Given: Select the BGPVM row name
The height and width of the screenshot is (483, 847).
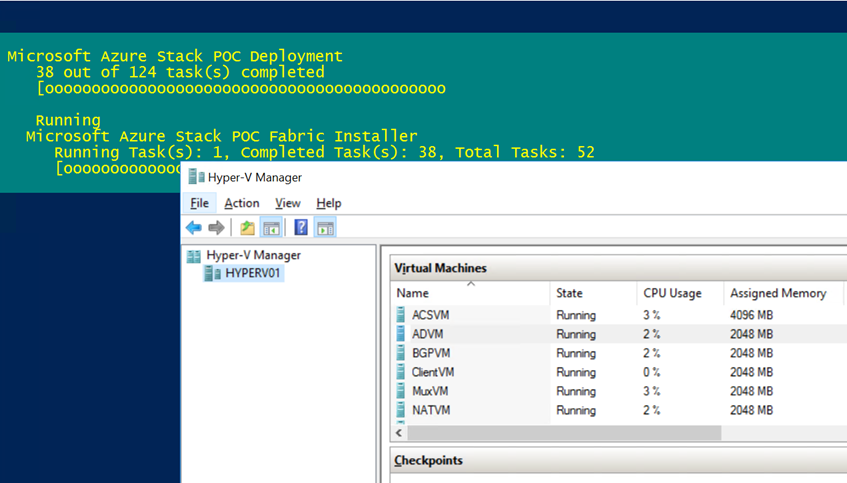Looking at the screenshot, I should [x=431, y=353].
